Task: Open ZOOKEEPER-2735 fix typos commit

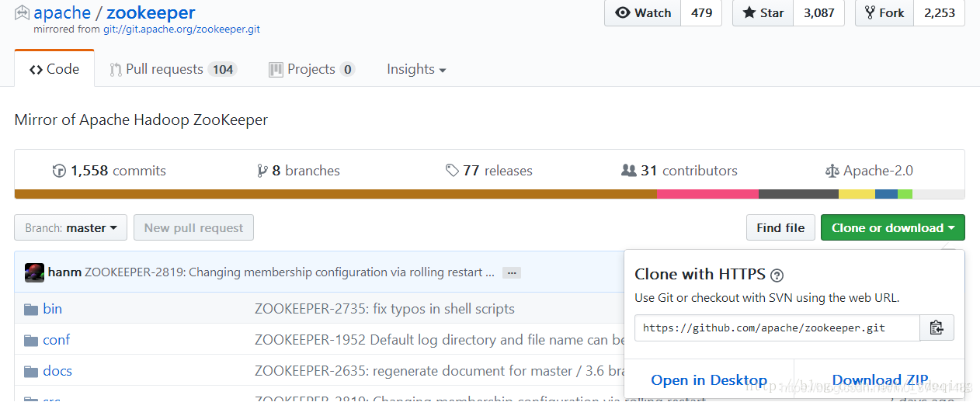Action: point(384,309)
